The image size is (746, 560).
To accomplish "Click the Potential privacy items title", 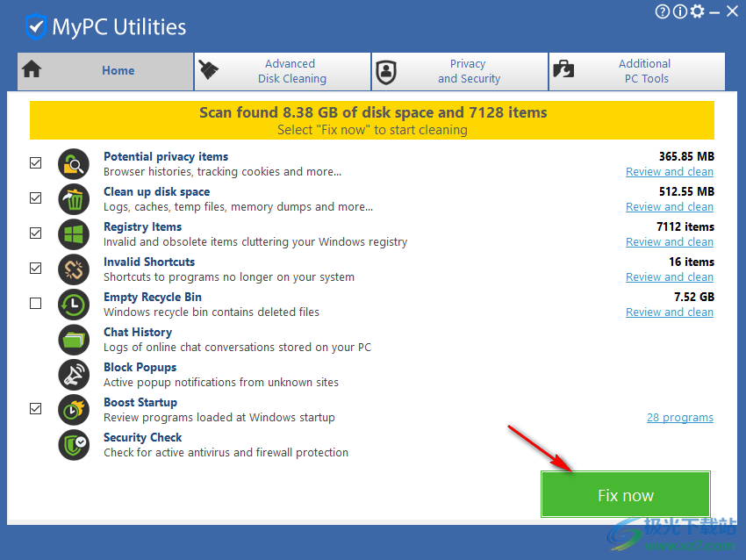I will click(166, 156).
